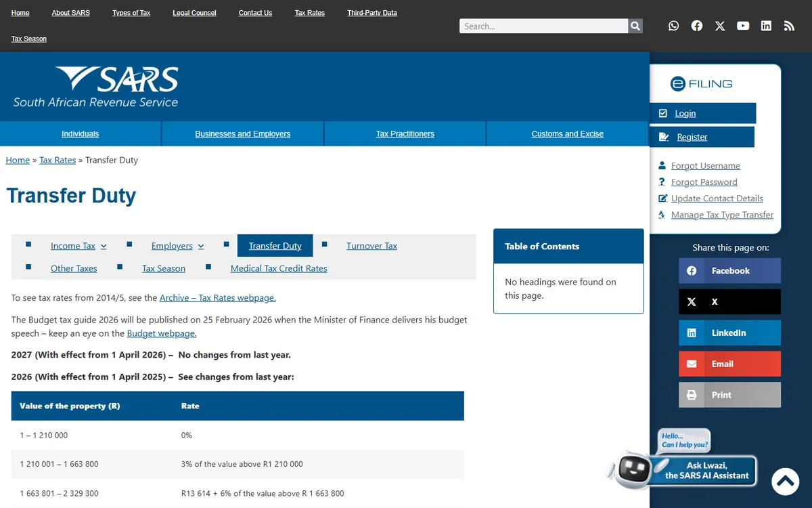Click the Income Tax tab link
The image size is (812, 508).
point(73,246)
